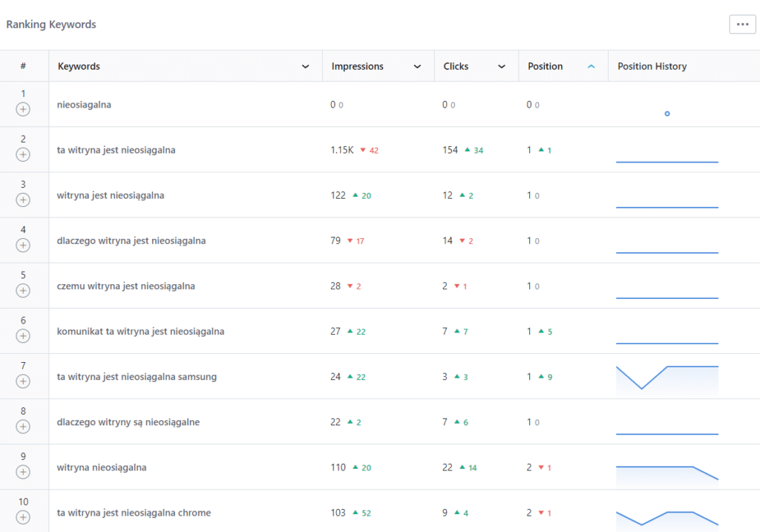Click the Position History column header
The height and width of the screenshot is (532, 760).
652,67
